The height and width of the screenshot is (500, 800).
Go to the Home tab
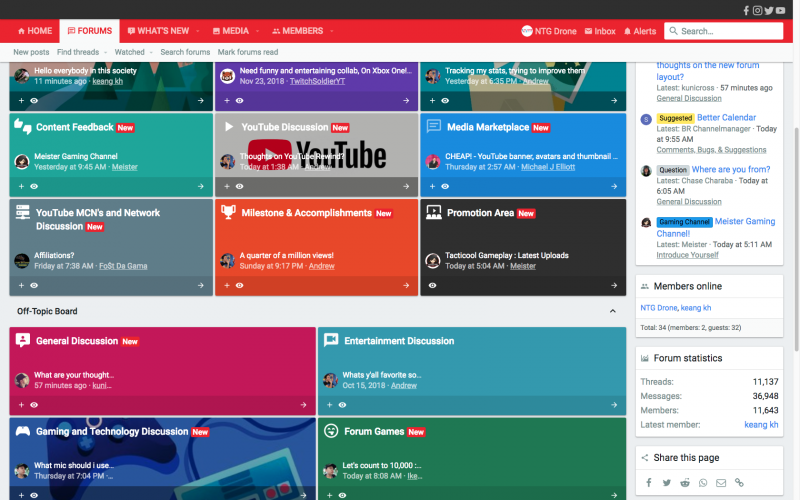pyautogui.click(x=34, y=31)
